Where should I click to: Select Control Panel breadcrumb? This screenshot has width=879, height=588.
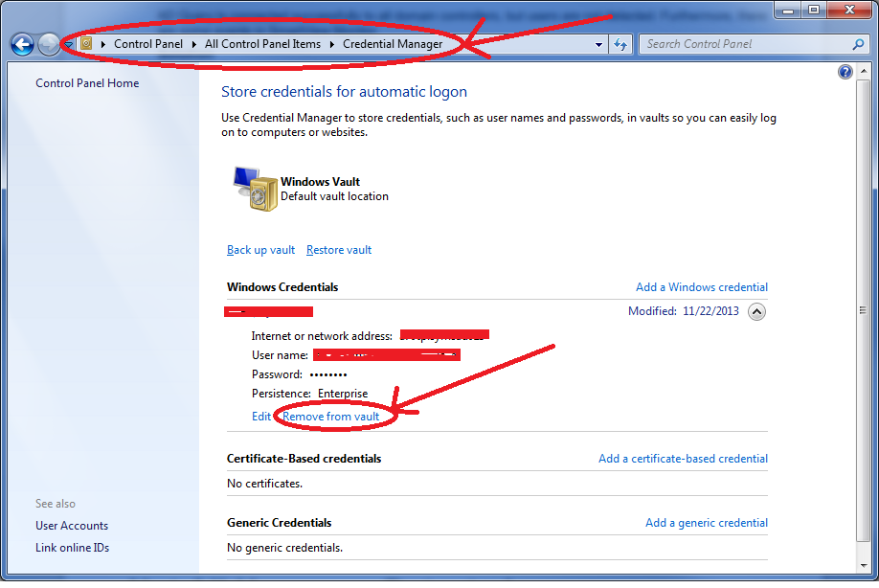(x=148, y=44)
